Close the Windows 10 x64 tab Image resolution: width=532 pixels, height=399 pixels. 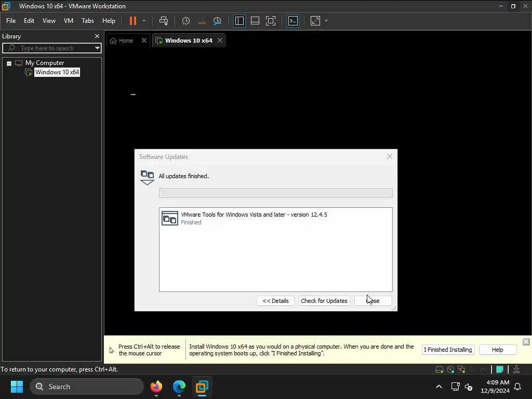(x=220, y=41)
